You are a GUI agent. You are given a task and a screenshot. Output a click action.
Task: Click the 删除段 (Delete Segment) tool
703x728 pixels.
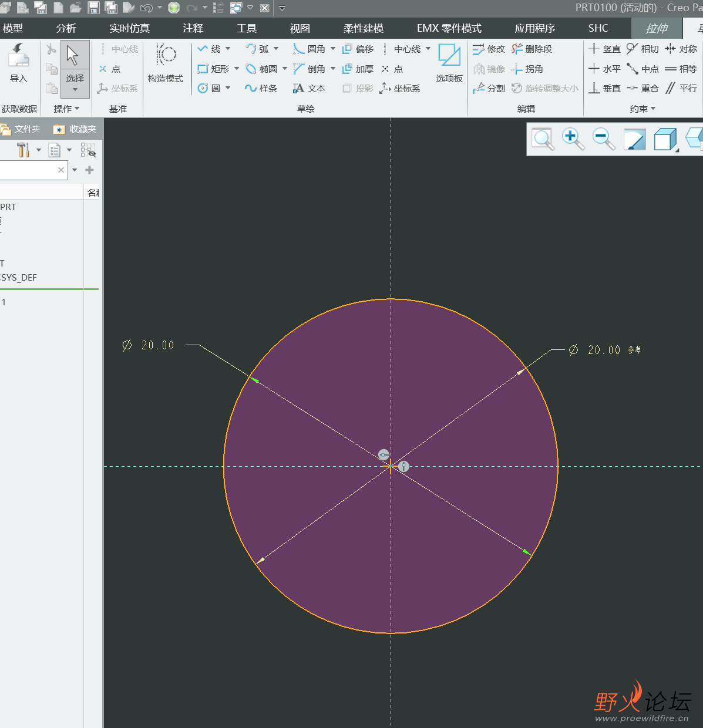click(532, 49)
